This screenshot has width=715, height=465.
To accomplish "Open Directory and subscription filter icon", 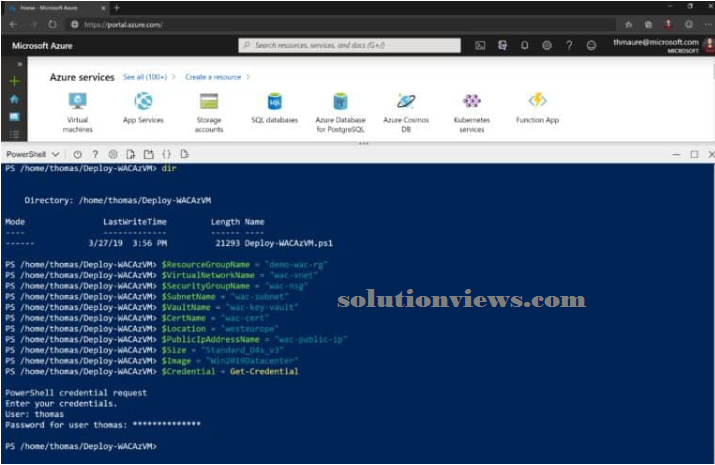I will [x=503, y=45].
